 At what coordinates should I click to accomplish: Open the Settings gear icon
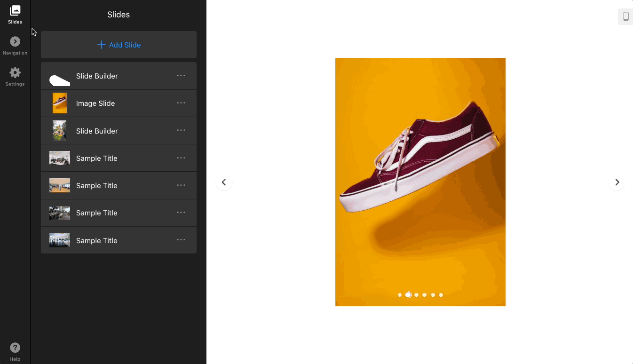(15, 72)
